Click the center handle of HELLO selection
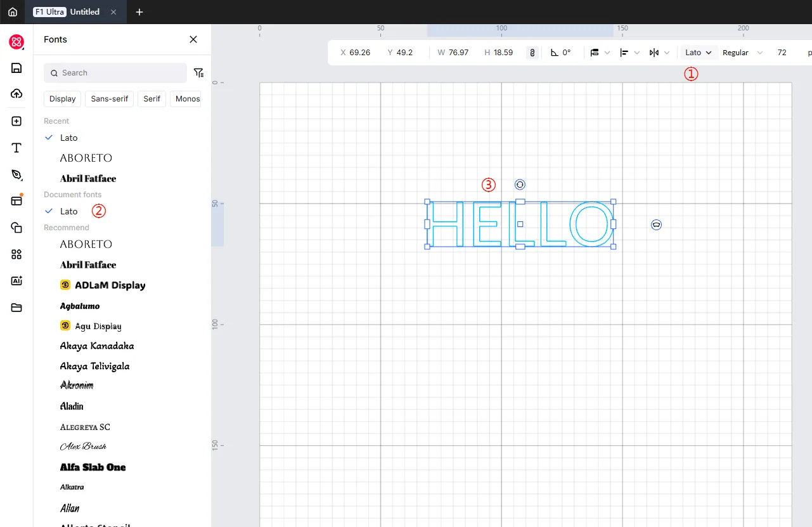 (x=520, y=224)
